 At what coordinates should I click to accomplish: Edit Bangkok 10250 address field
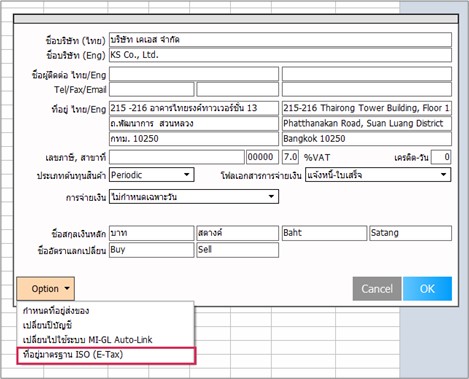point(367,139)
